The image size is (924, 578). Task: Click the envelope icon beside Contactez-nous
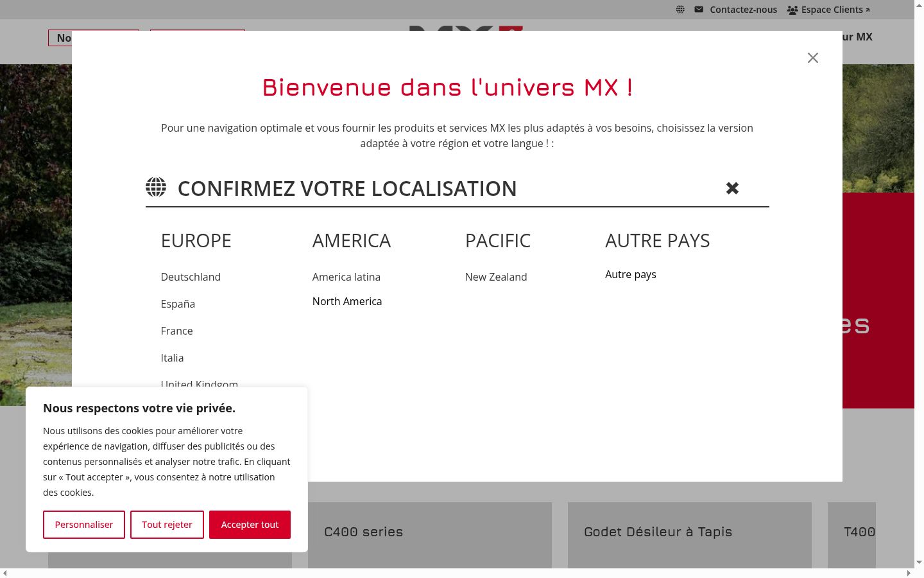click(699, 10)
